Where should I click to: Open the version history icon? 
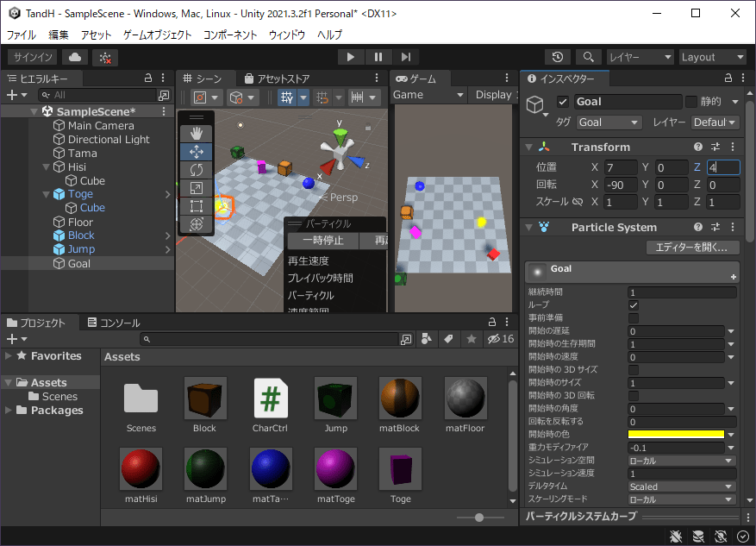558,57
